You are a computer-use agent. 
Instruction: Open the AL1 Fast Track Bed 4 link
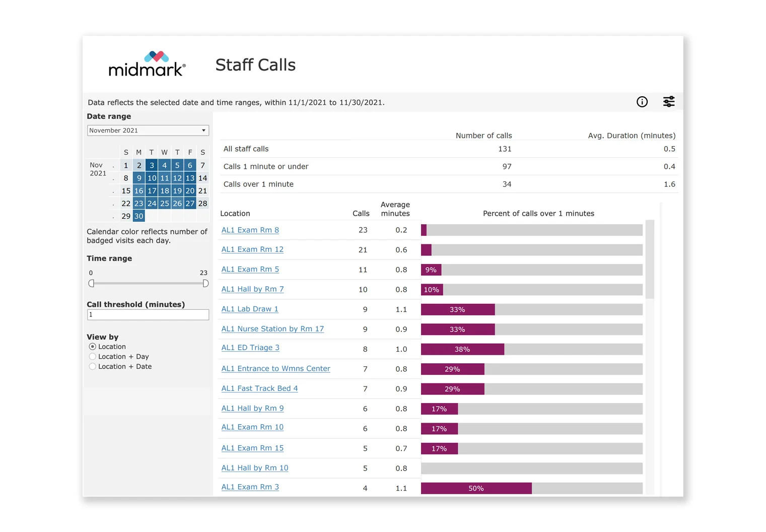(x=259, y=388)
